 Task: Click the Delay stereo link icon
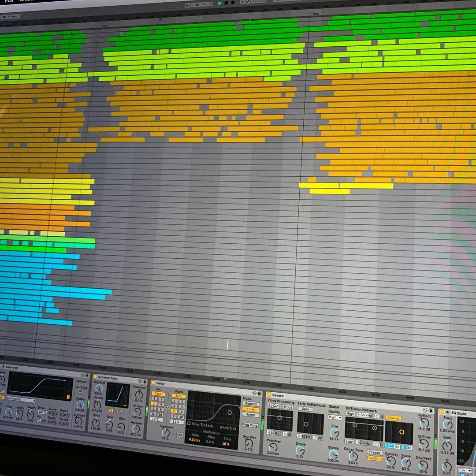pyautogui.click(x=167, y=408)
